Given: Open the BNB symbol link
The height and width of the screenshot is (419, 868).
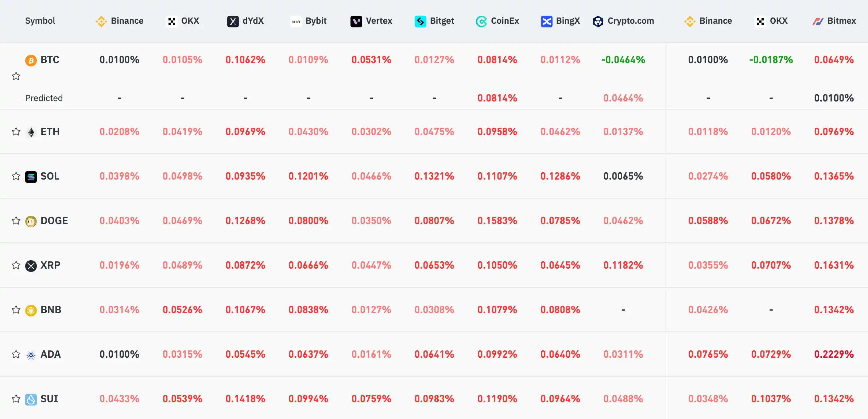Looking at the screenshot, I should coord(51,310).
